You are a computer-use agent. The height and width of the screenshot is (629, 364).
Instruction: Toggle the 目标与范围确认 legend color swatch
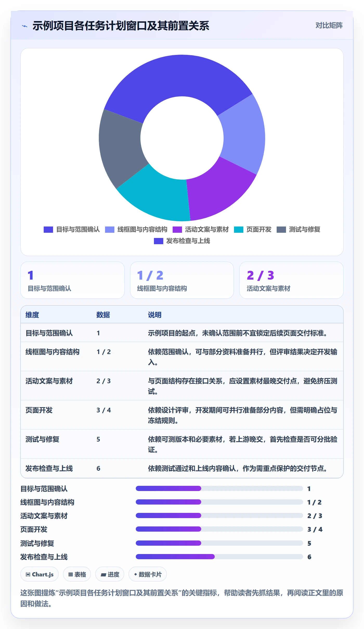point(48,229)
